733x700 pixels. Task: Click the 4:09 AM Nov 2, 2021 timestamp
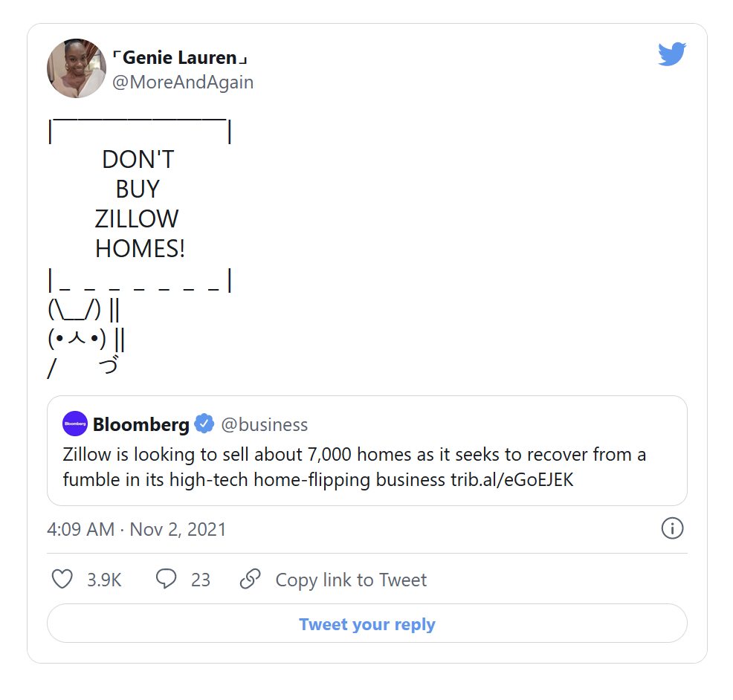[136, 529]
